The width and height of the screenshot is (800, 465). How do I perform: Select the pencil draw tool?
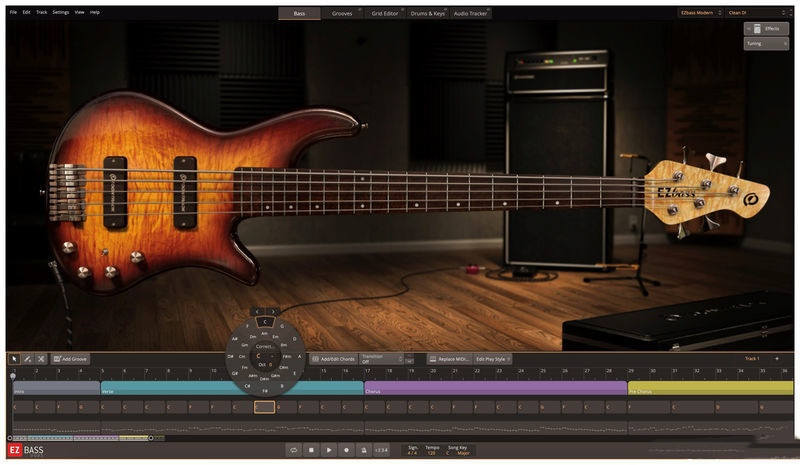(x=28, y=359)
